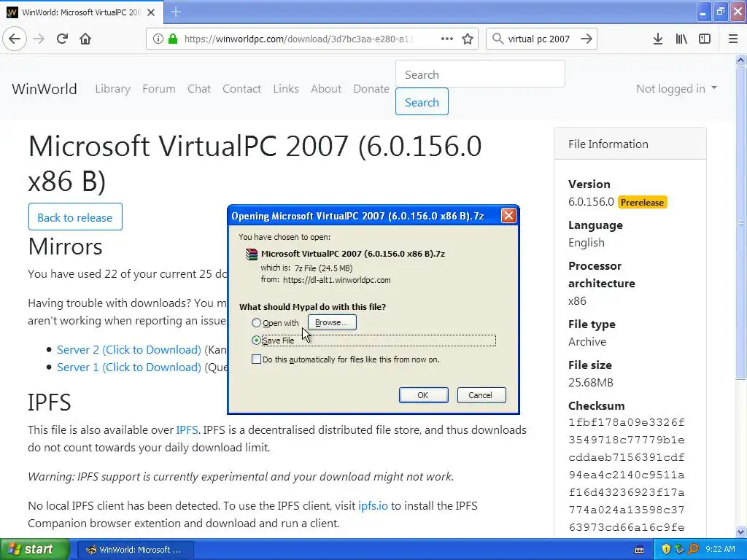
Task: Open the Links nav item
Action: click(x=286, y=88)
